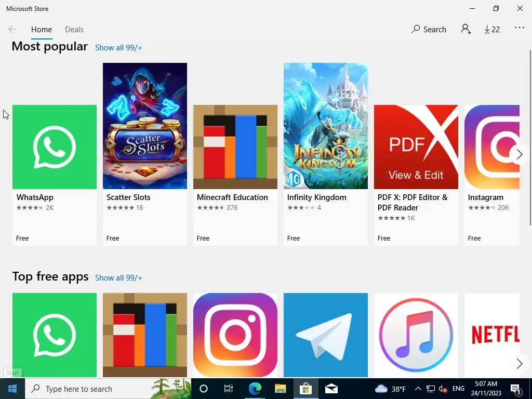Select the 'Instagram' title text in Most popular
Screen dimensions: 532x399
click(486, 197)
